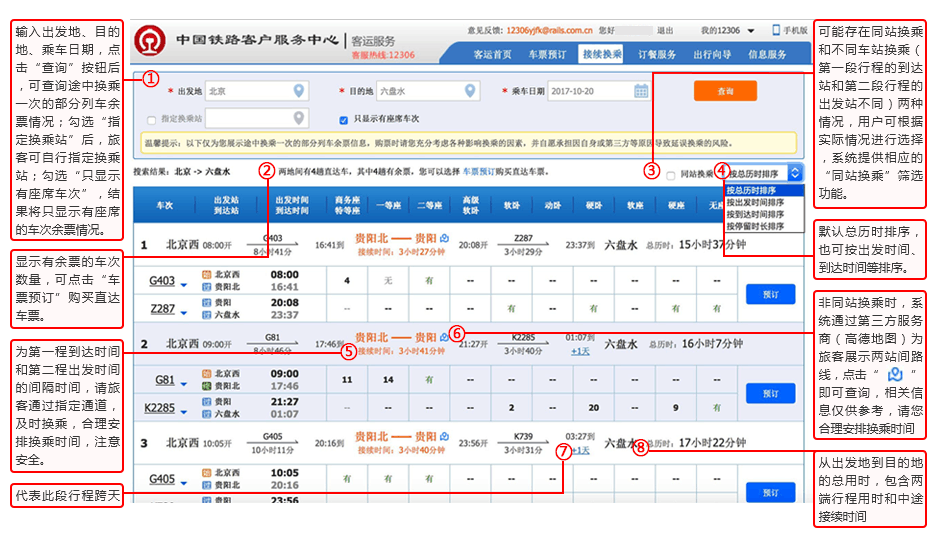945x537 pixels.
Task: Switch to the 车票预订 tab
Action: 547,54
